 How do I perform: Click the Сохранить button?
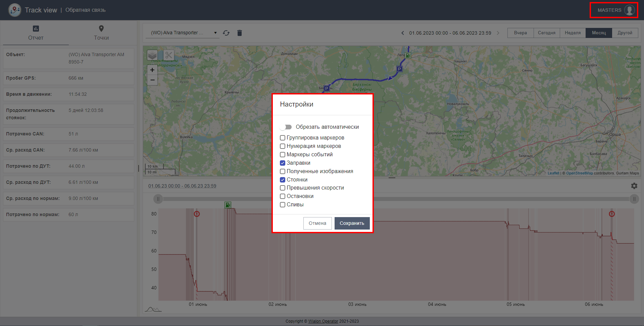(x=352, y=223)
